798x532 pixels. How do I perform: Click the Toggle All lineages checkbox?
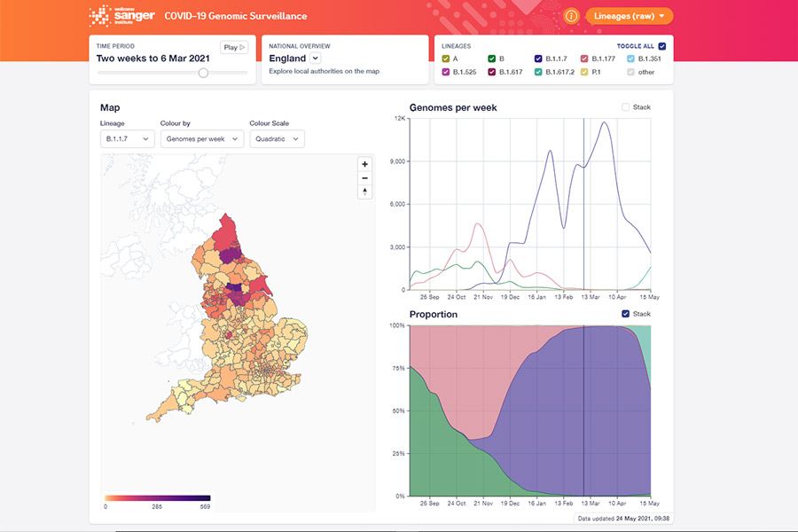(661, 45)
